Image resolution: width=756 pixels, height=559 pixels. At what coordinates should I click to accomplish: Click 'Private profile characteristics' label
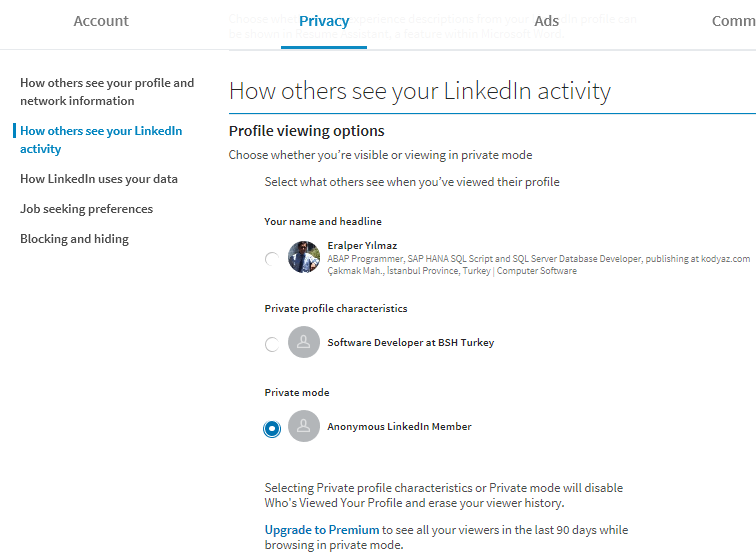click(336, 308)
